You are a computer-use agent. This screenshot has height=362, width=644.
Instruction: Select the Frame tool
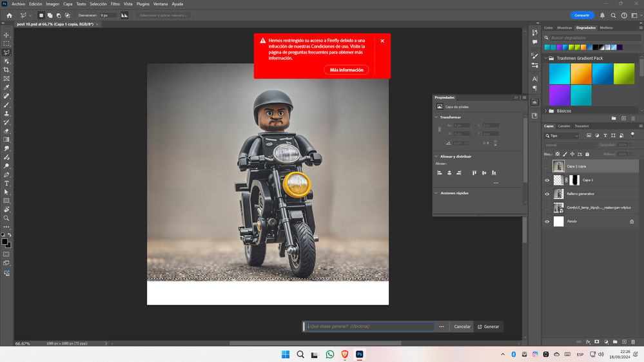(6, 79)
